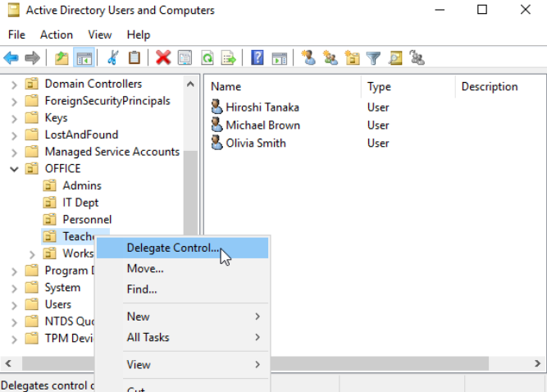547x392 pixels.
Task: Click horizontal scrollbar right arrow
Action: coord(537,364)
